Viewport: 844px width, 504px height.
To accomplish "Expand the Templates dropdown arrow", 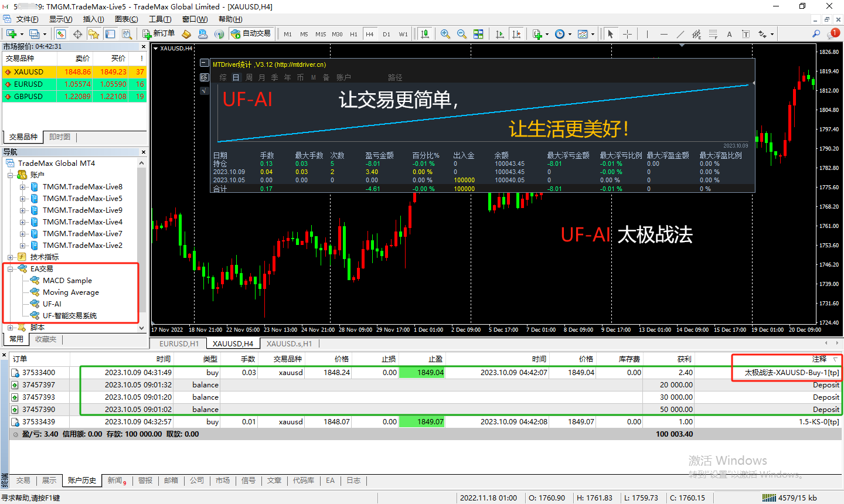I will click(593, 34).
